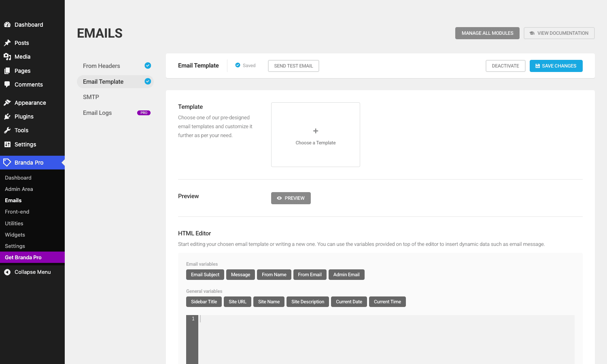Open Plugins in the admin menu
The width and height of the screenshot is (607, 364).
point(32,116)
